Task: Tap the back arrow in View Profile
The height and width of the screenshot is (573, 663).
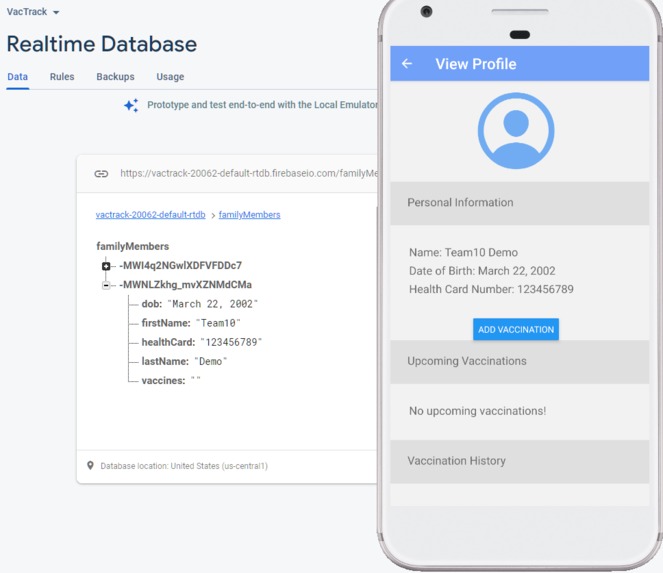Action: tap(407, 64)
